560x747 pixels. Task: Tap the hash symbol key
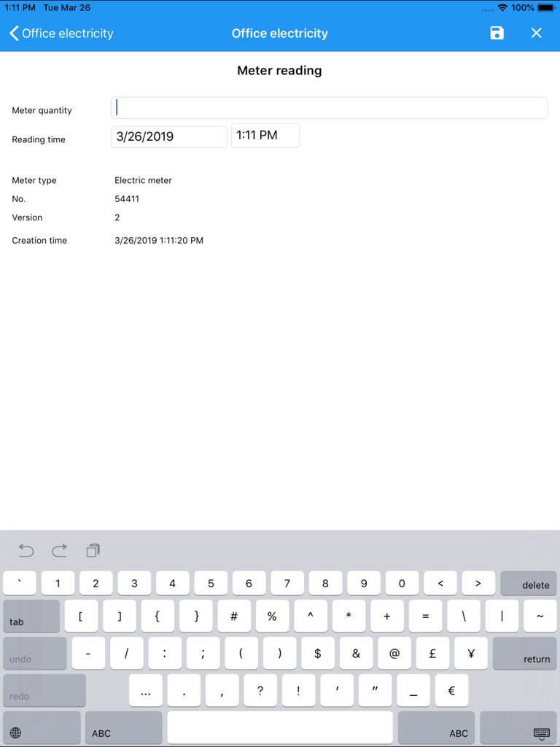click(234, 616)
